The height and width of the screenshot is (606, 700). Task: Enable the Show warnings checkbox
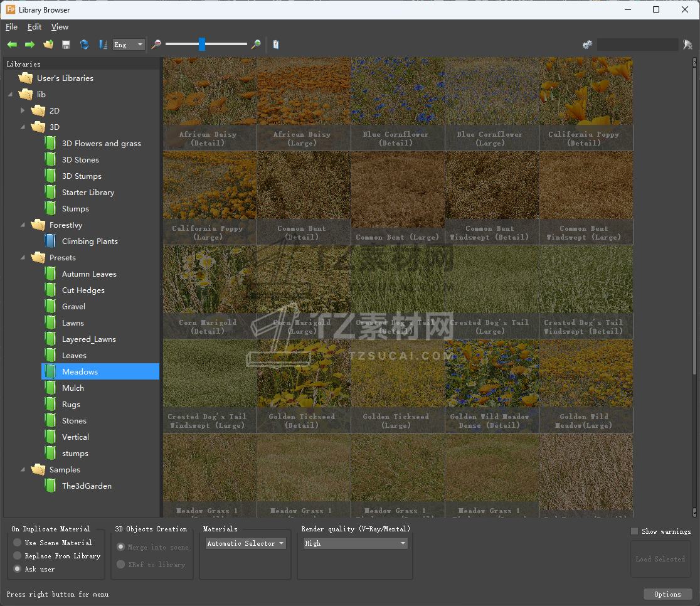click(x=634, y=531)
